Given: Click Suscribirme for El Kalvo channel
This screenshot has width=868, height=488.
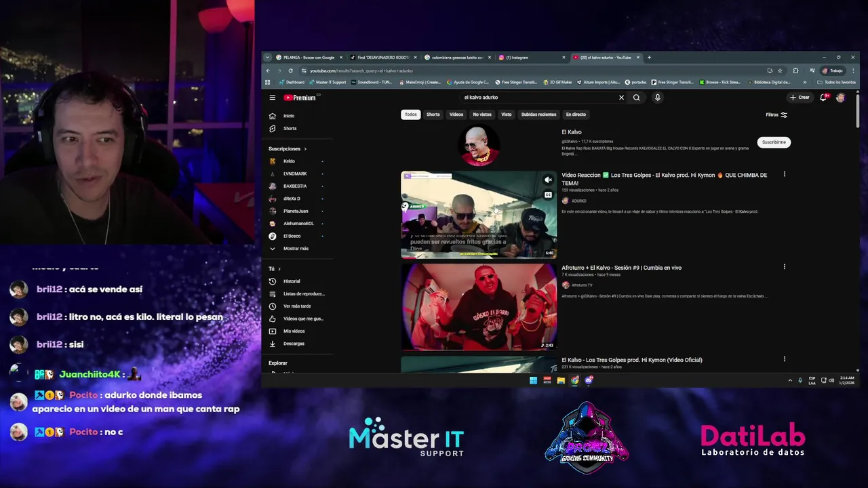Looking at the screenshot, I should tap(774, 142).
